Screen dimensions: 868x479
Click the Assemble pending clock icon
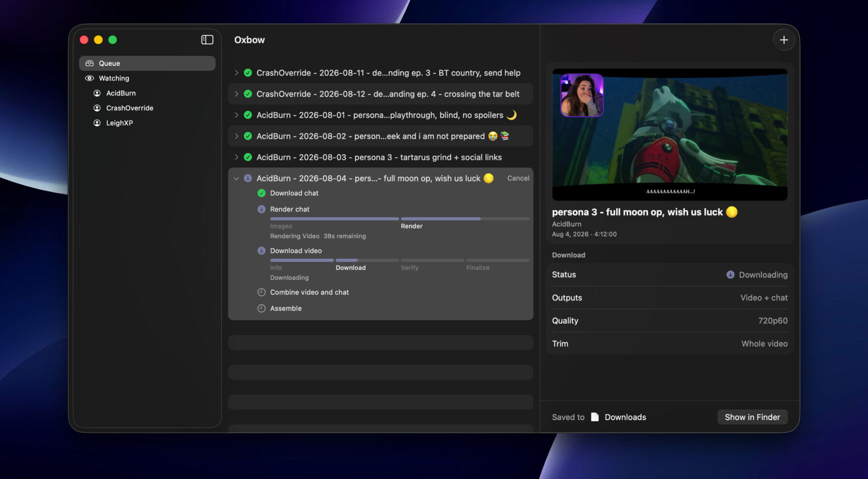tap(261, 308)
